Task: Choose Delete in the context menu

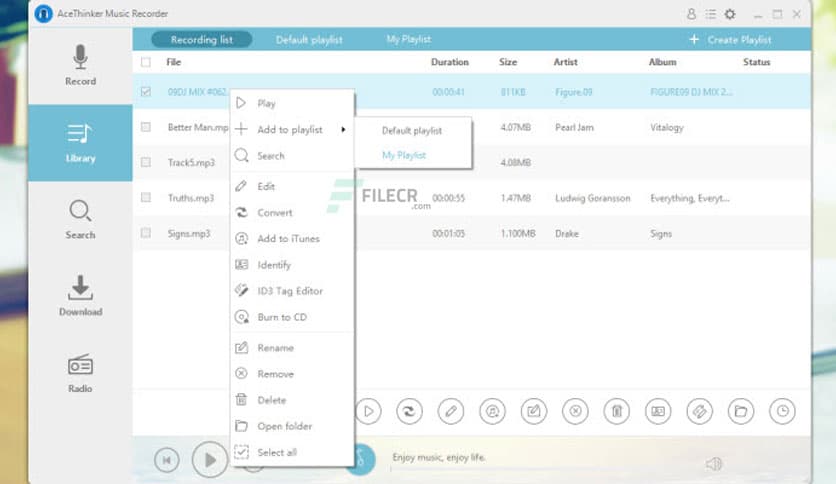Action: click(292, 400)
